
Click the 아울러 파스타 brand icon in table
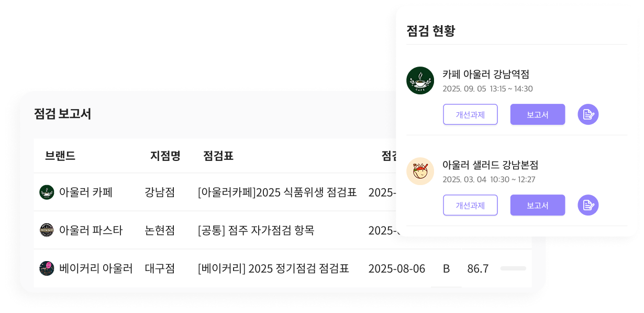pos(47,230)
